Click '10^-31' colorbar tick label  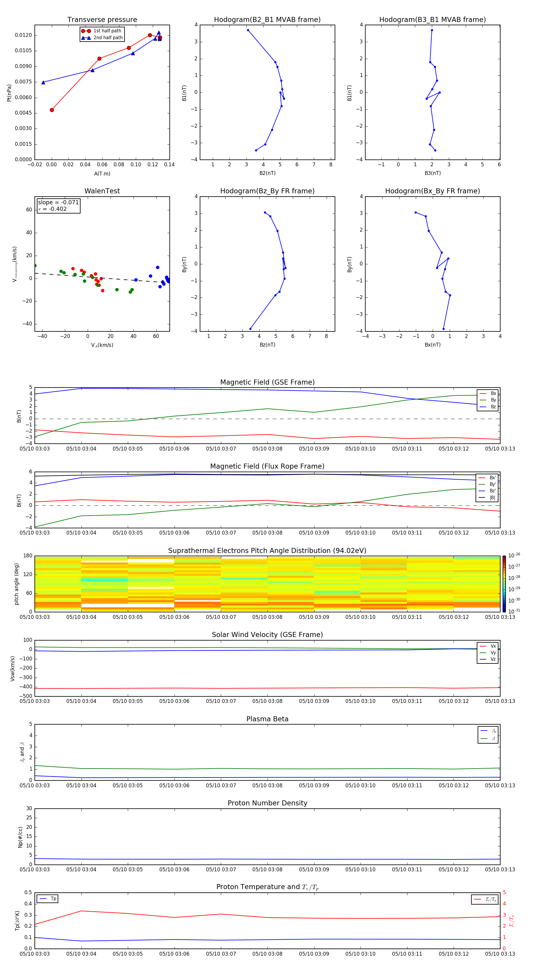(514, 611)
